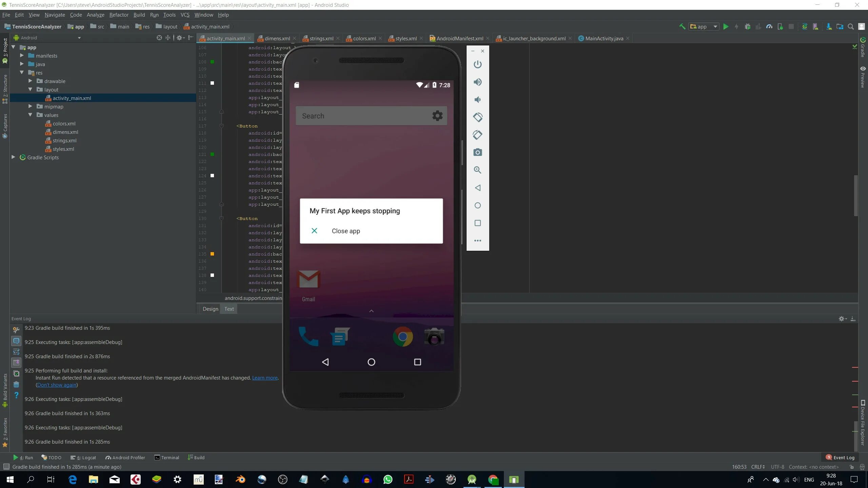Switch to the MainActivity.java tab
Viewport: 868px width, 488px height.
tap(604, 39)
